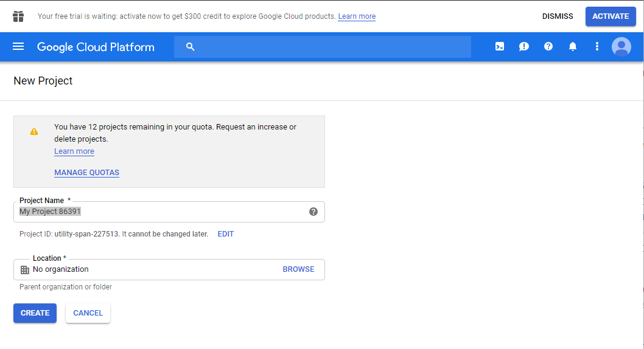Show notifications bell

(x=573, y=47)
